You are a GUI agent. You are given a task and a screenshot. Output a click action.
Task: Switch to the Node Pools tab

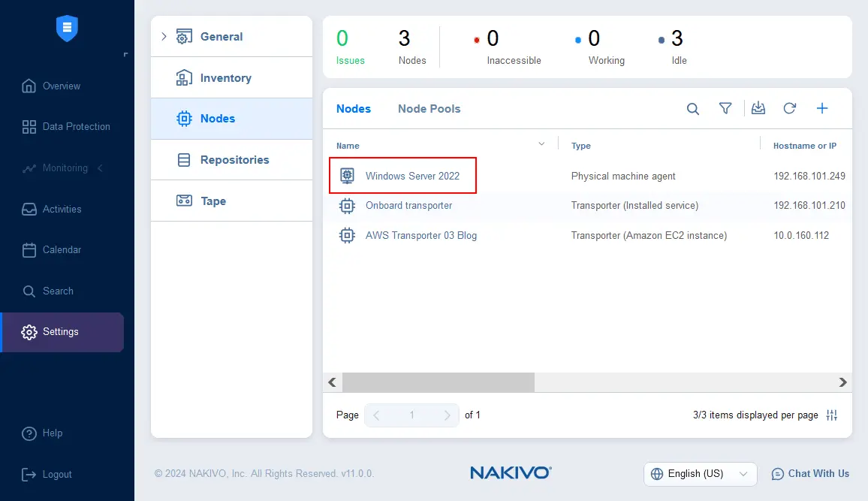coord(429,109)
